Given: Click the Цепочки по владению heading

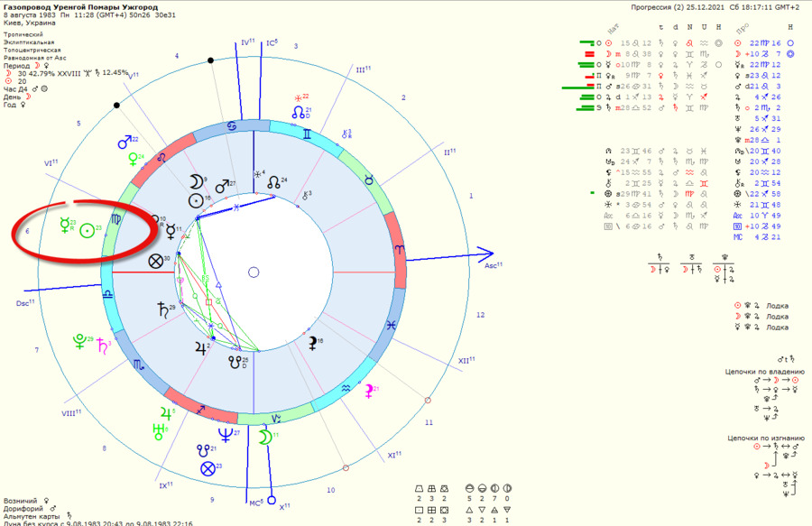Looking at the screenshot, I should 761,371.
